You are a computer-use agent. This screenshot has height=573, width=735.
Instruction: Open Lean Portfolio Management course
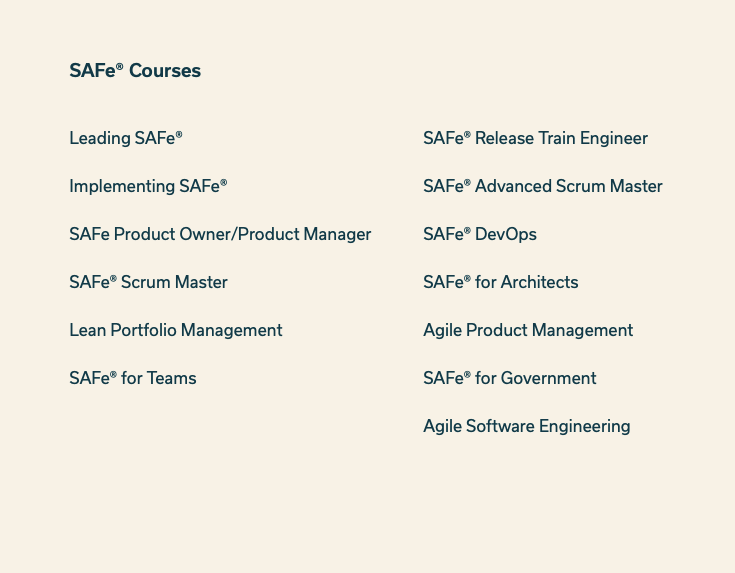(x=176, y=330)
